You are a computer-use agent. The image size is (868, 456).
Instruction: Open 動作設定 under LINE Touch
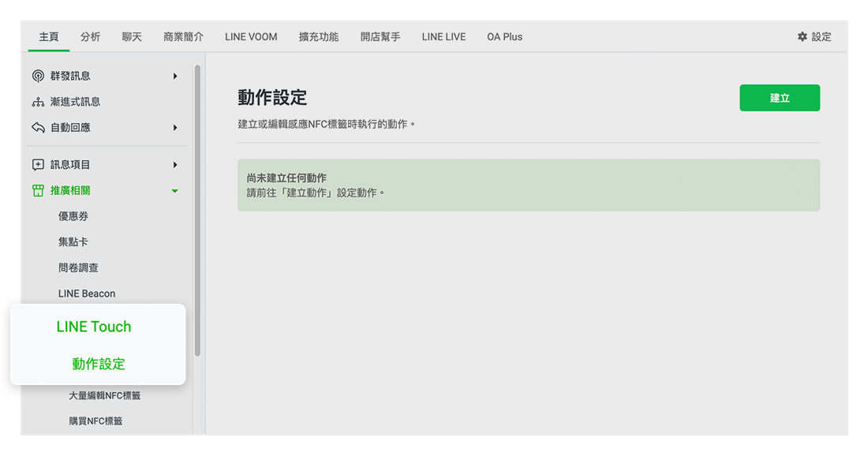coord(99,364)
